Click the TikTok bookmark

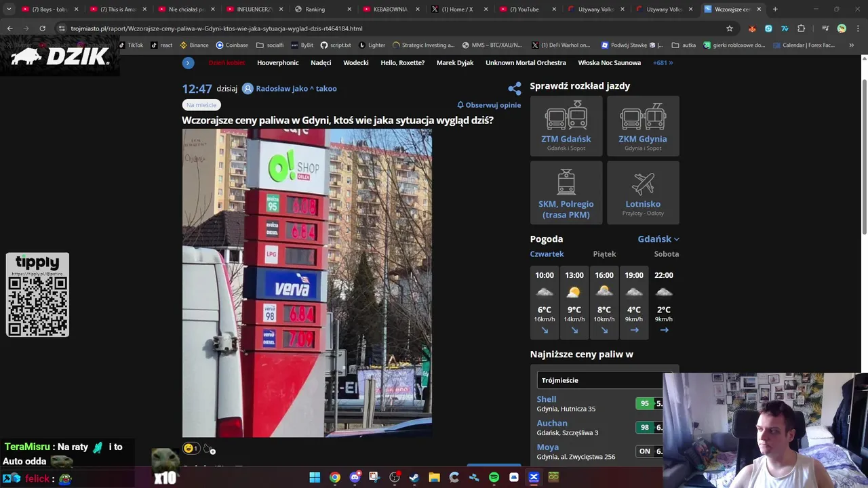(131, 45)
